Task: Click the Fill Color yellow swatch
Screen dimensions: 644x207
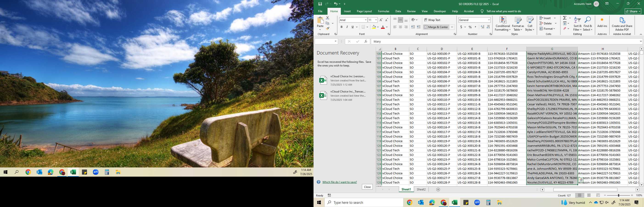Action: [374, 27]
